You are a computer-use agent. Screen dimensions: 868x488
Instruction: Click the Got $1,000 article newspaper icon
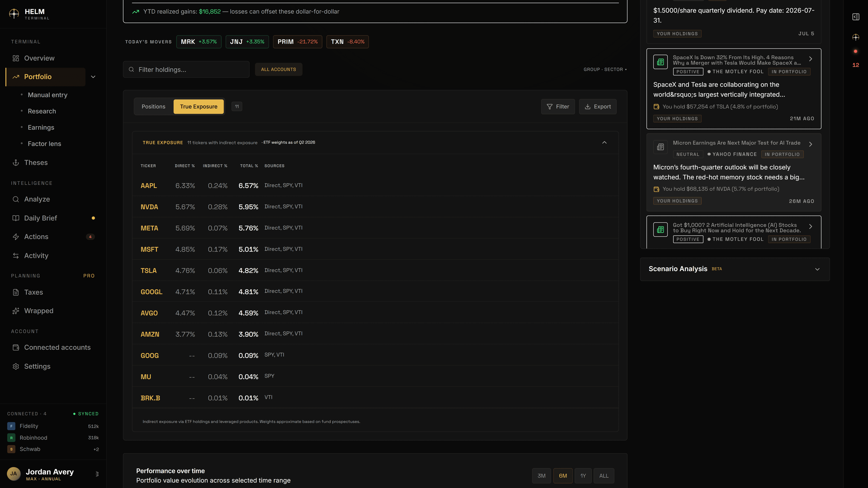click(660, 230)
